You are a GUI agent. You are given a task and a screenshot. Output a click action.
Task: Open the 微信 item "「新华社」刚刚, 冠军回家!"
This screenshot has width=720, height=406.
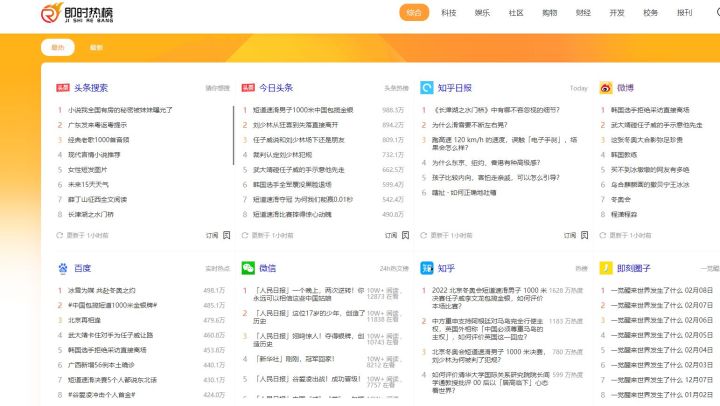coord(295,359)
